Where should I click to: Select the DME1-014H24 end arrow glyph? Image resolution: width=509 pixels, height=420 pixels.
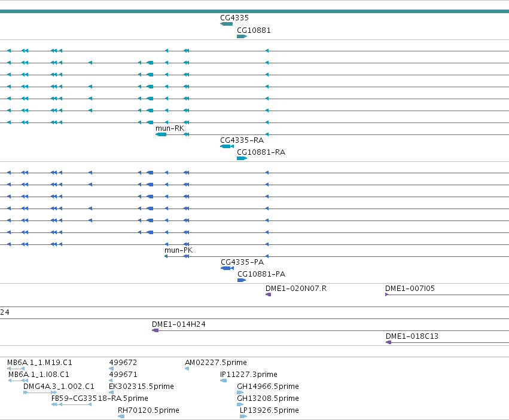coord(155,330)
